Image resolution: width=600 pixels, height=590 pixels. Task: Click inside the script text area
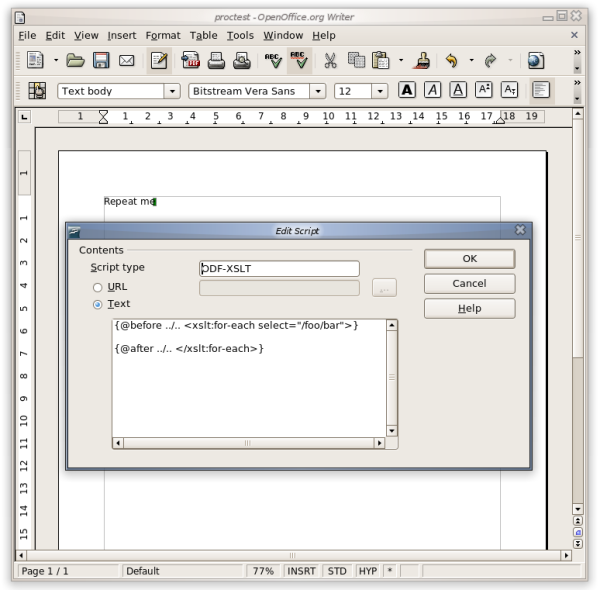pyautogui.click(x=249, y=378)
